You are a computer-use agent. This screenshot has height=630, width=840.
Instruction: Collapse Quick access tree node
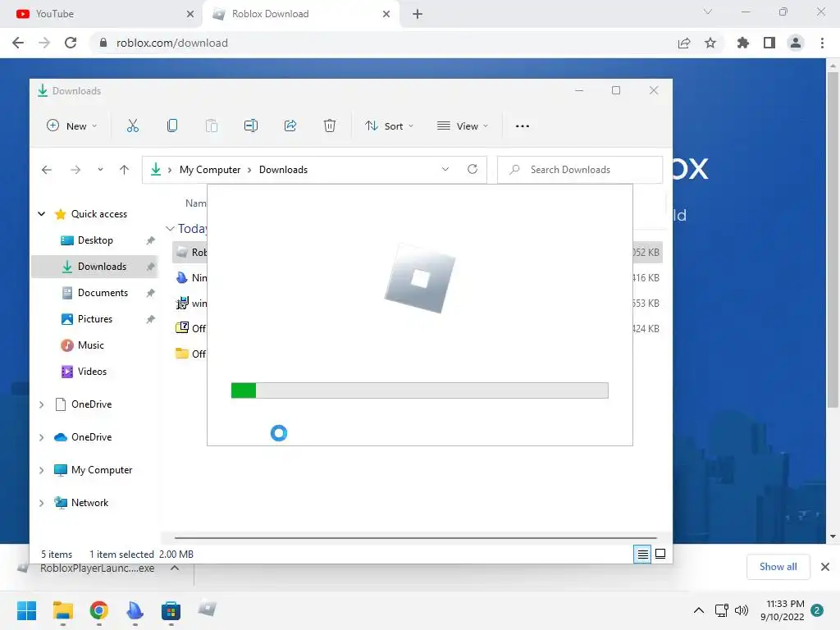point(41,214)
